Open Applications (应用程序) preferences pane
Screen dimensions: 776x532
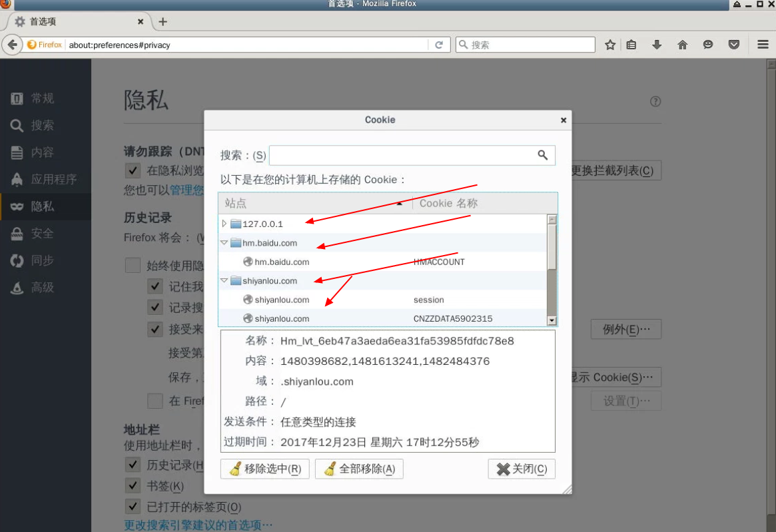click(x=45, y=179)
